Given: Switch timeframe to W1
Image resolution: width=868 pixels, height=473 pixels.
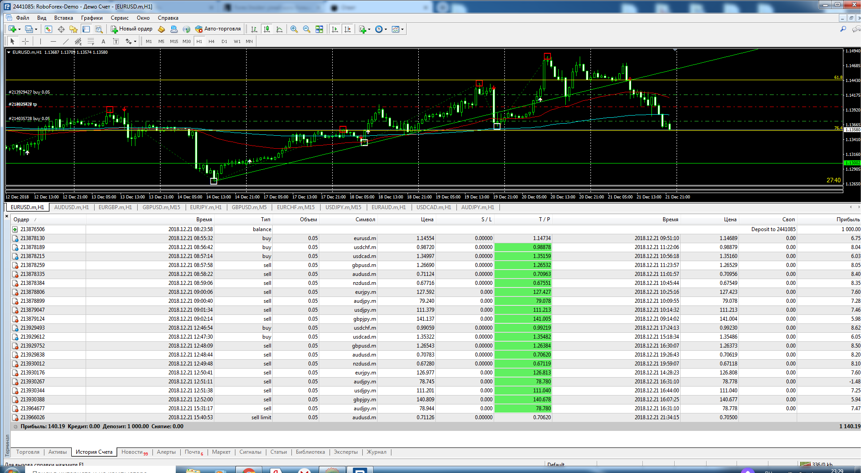Looking at the screenshot, I should tap(237, 41).
